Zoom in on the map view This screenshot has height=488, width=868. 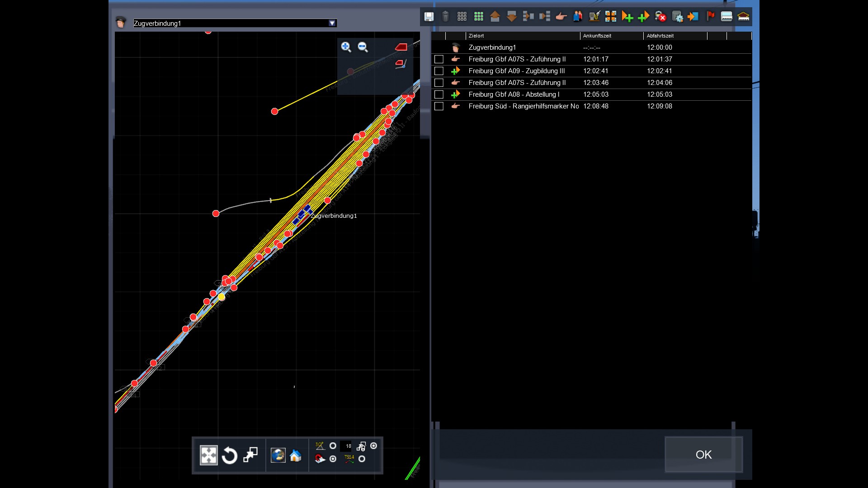pyautogui.click(x=346, y=47)
